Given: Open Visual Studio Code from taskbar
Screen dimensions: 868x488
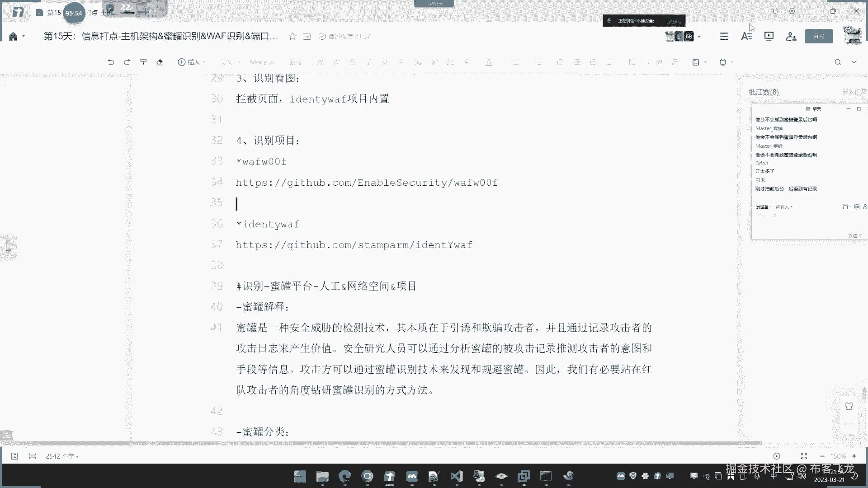Looking at the screenshot, I should tap(457, 476).
